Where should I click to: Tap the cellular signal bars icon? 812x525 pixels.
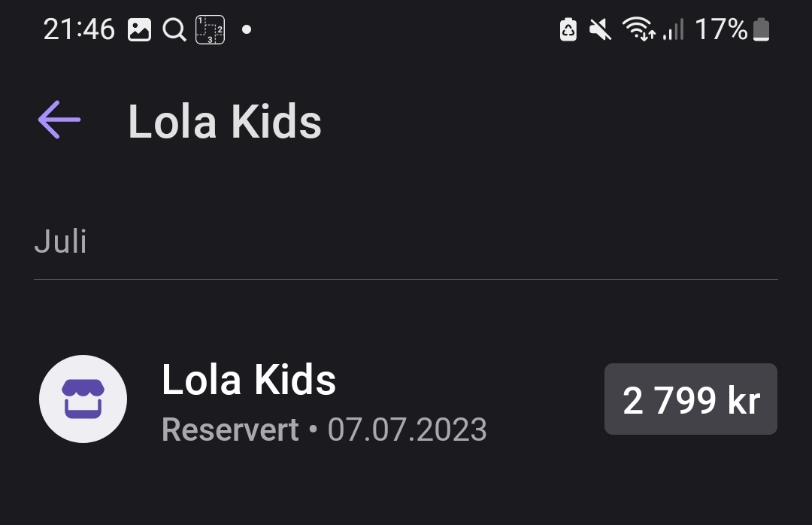click(673, 29)
